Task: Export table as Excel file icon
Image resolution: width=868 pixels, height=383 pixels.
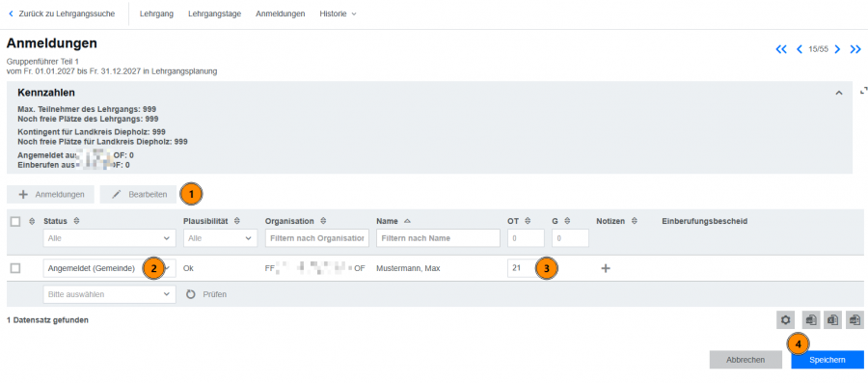Action: (833, 319)
